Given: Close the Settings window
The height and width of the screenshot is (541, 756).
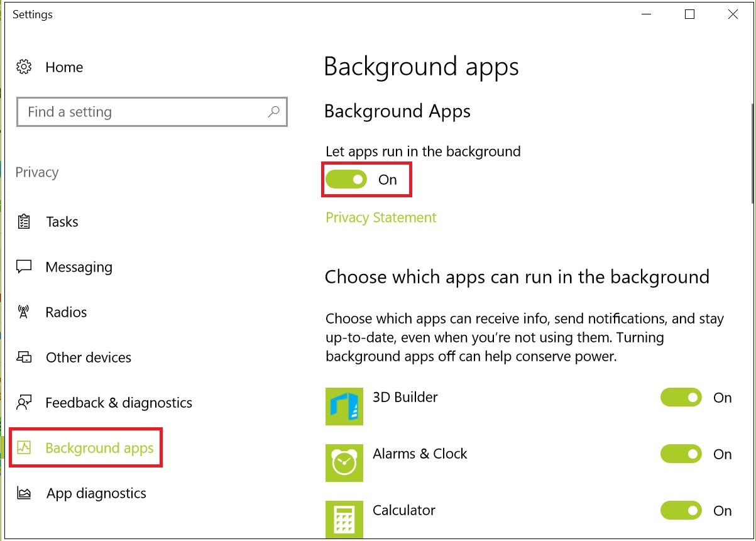Looking at the screenshot, I should pyautogui.click(x=733, y=14).
